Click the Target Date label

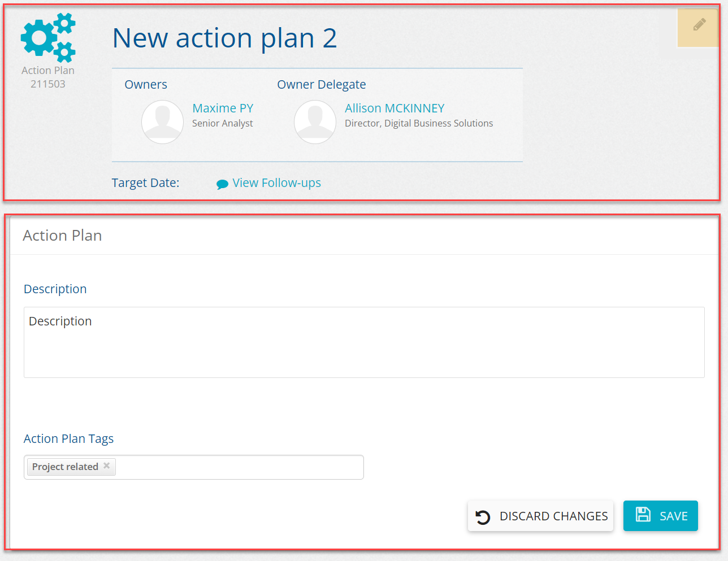[145, 183]
